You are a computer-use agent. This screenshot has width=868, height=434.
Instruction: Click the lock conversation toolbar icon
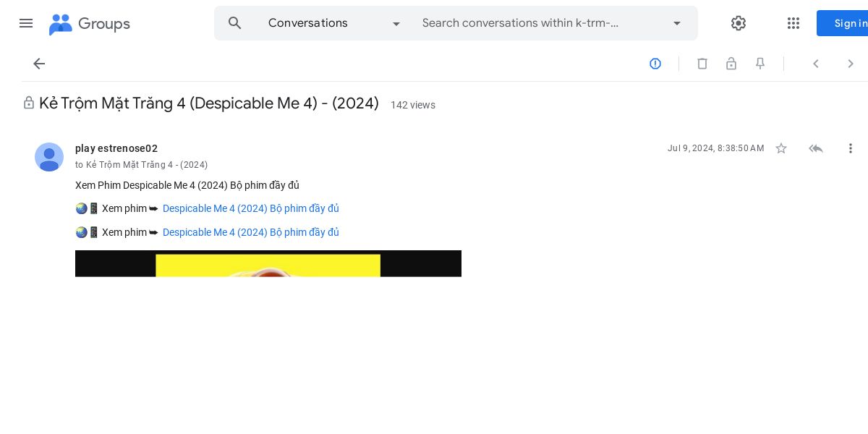pyautogui.click(x=731, y=64)
